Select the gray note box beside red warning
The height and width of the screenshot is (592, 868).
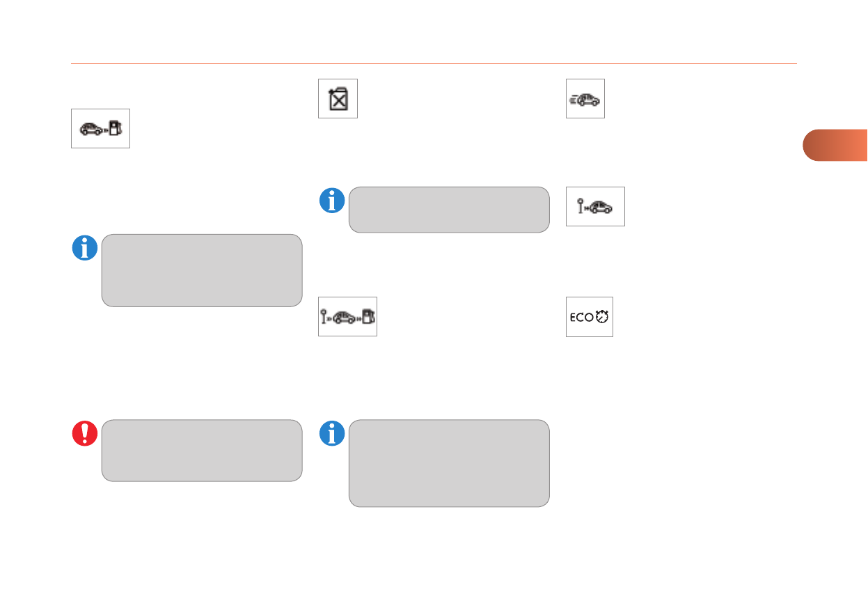[202, 451]
